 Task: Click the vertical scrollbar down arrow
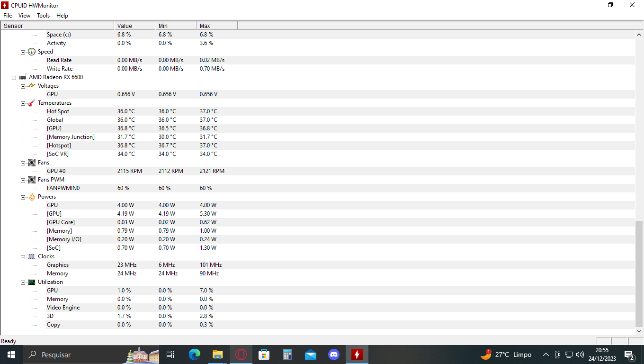click(x=639, y=331)
